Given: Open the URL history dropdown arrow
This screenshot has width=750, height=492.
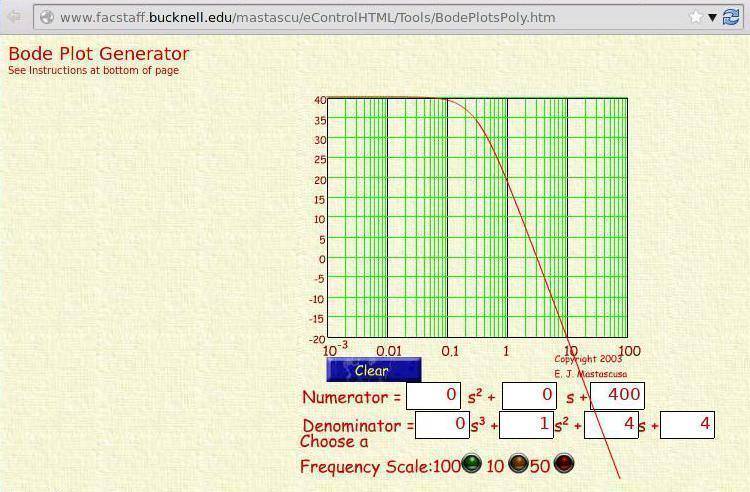Looking at the screenshot, I should (713, 17).
